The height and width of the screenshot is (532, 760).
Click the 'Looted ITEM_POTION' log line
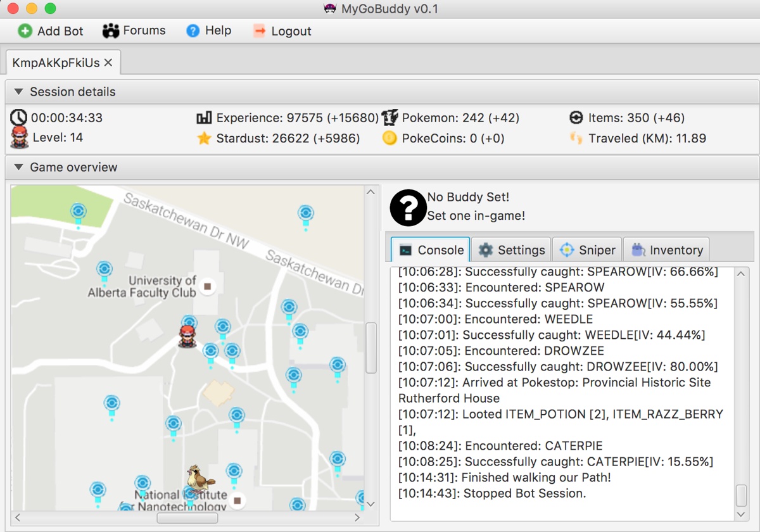pyautogui.click(x=560, y=422)
